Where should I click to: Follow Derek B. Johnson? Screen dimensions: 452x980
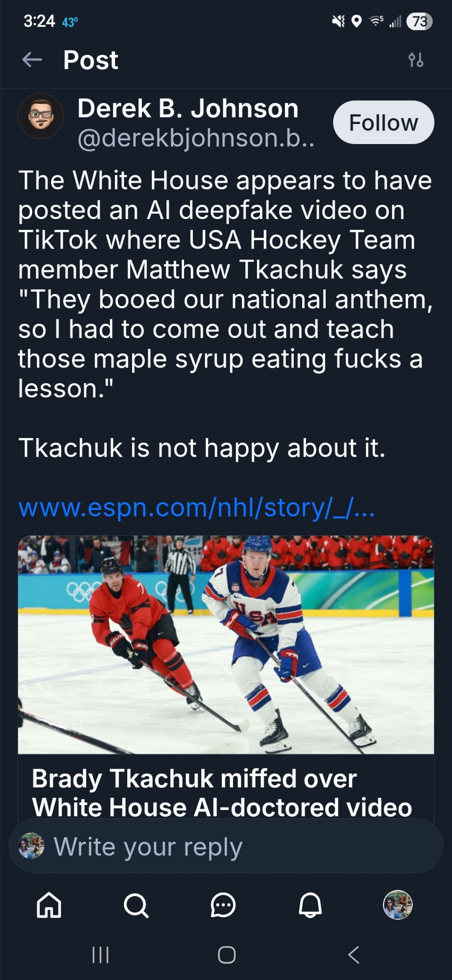383,122
